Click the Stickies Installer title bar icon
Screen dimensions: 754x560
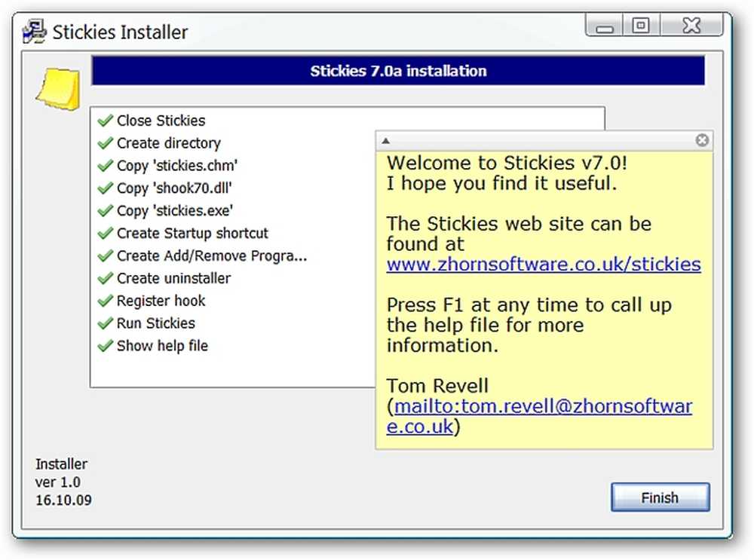point(34,31)
